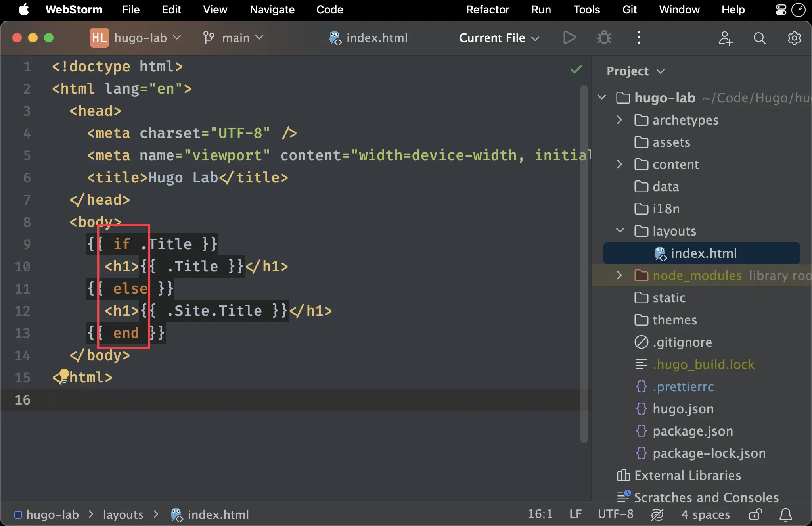
Task: Click UTF-8 encoding in status bar
Action: (615, 514)
